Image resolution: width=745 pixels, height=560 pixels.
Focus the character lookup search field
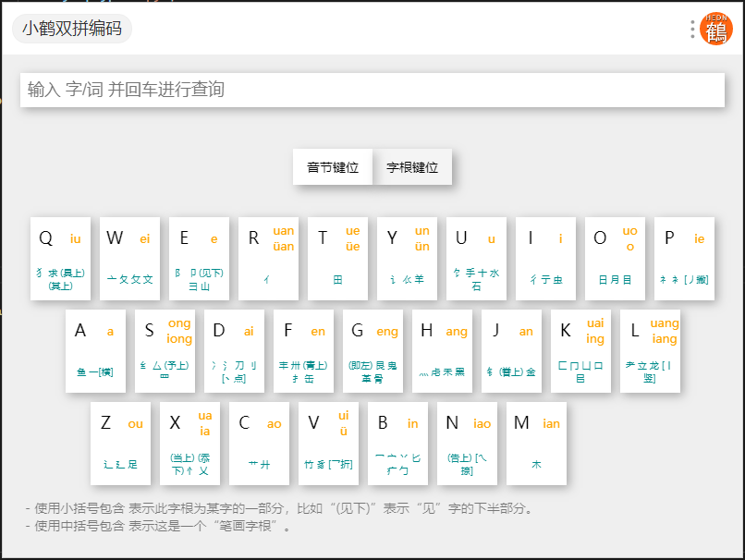click(x=372, y=90)
